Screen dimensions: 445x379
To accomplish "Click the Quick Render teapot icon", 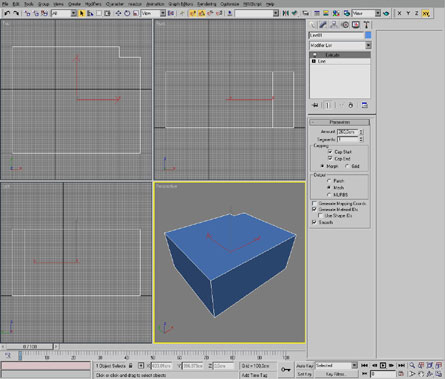I will coord(386,13).
